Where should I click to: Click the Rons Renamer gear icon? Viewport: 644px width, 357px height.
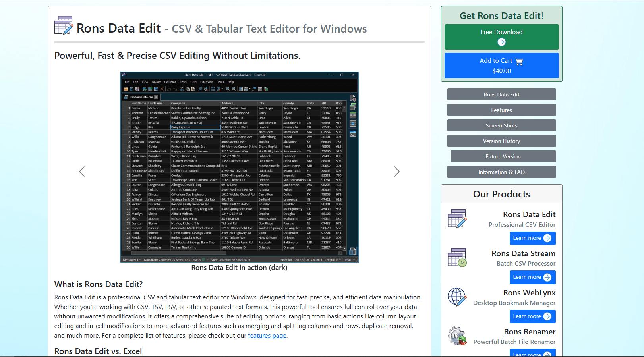tap(457, 336)
